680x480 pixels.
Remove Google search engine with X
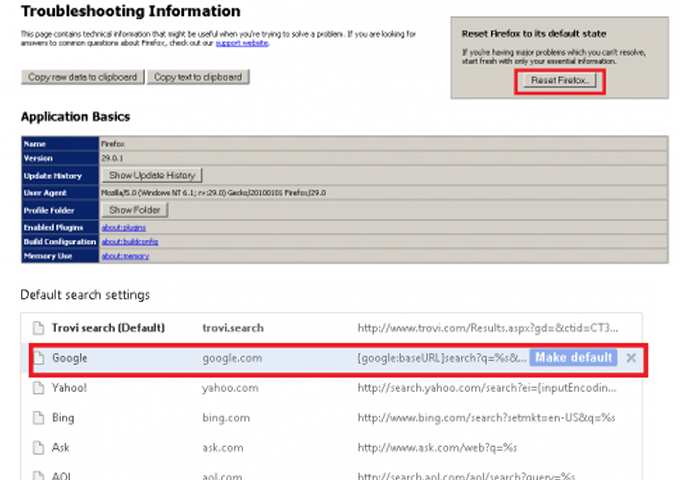click(x=631, y=358)
